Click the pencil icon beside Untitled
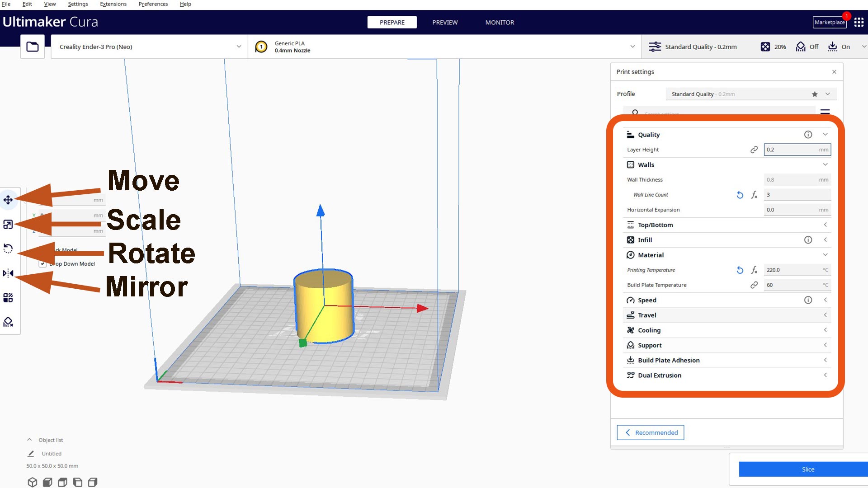868x488 pixels. pos(31,454)
